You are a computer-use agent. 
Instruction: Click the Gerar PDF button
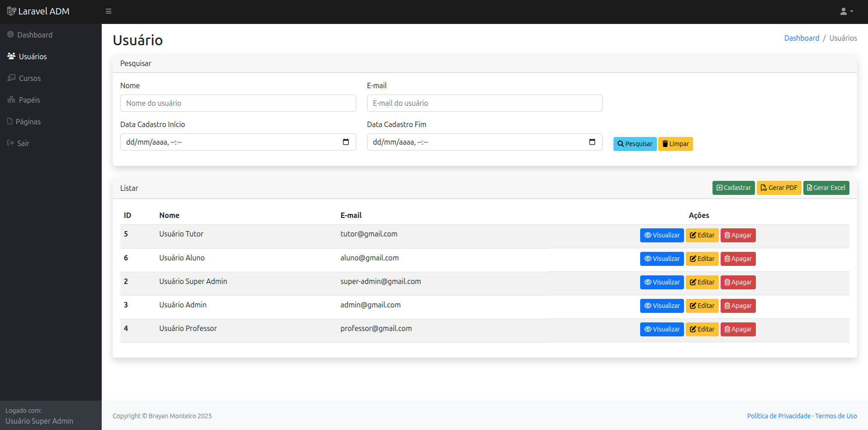[x=778, y=188]
